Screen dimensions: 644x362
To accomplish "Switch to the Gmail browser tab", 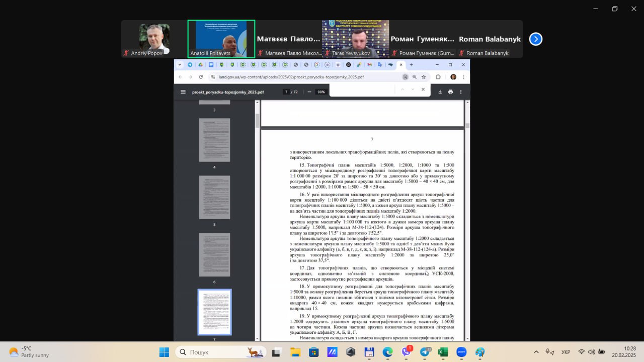I will (369, 65).
